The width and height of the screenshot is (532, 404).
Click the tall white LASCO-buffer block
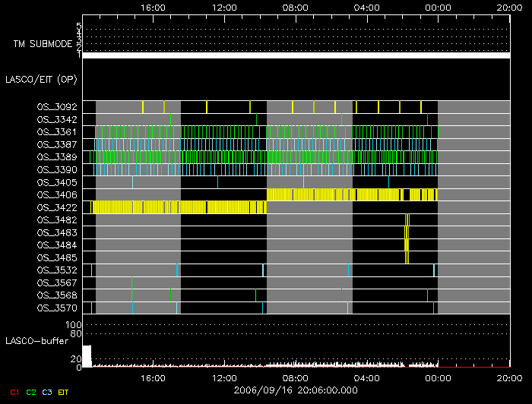pyautogui.click(x=87, y=356)
